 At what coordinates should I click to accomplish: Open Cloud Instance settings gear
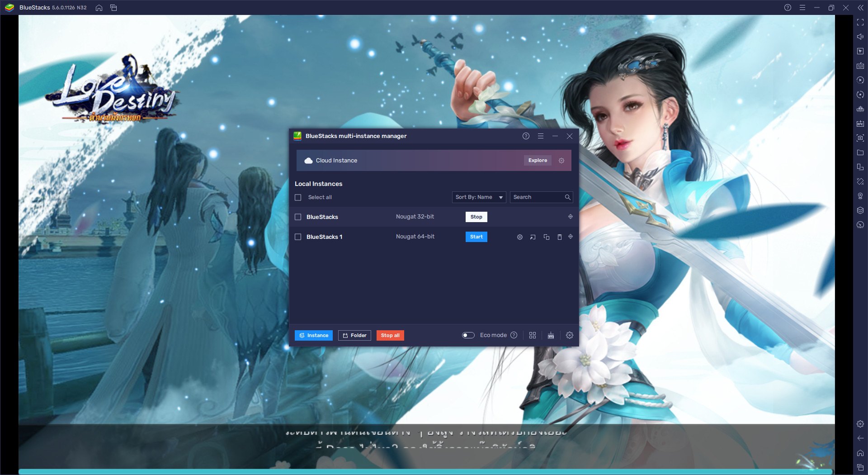[561, 161]
